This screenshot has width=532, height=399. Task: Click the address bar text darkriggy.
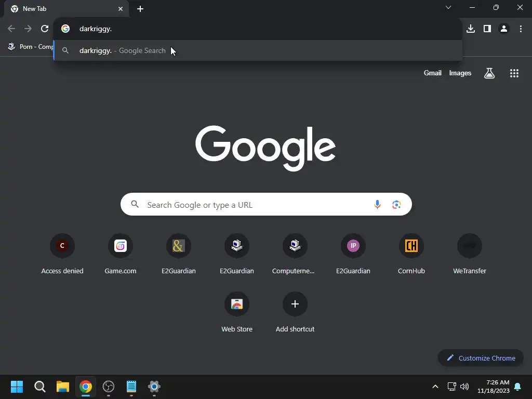[96, 29]
